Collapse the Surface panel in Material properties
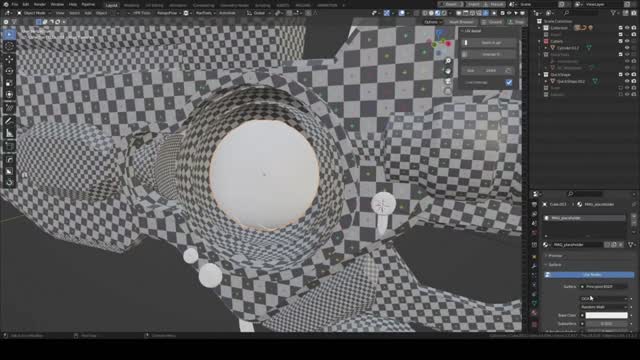Viewport: 640px width, 360px height. 555,265
